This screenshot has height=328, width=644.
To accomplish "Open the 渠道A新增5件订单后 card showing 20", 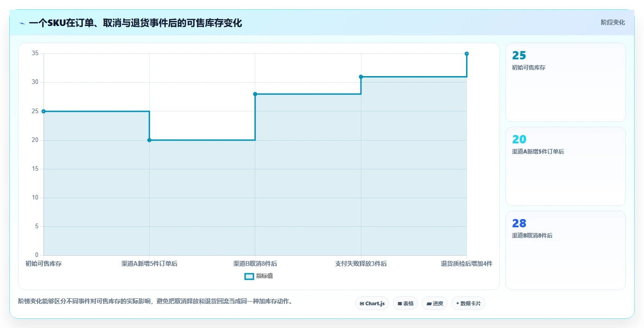I will coord(565,166).
